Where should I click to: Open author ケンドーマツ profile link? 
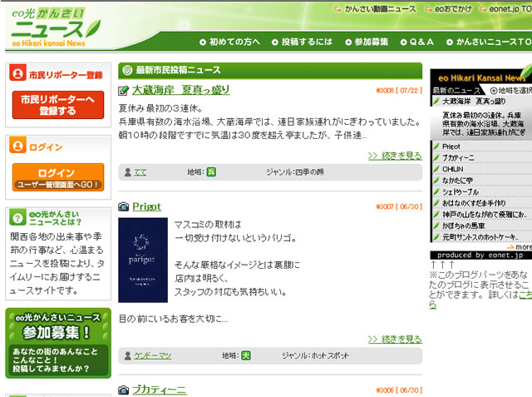[x=152, y=355]
